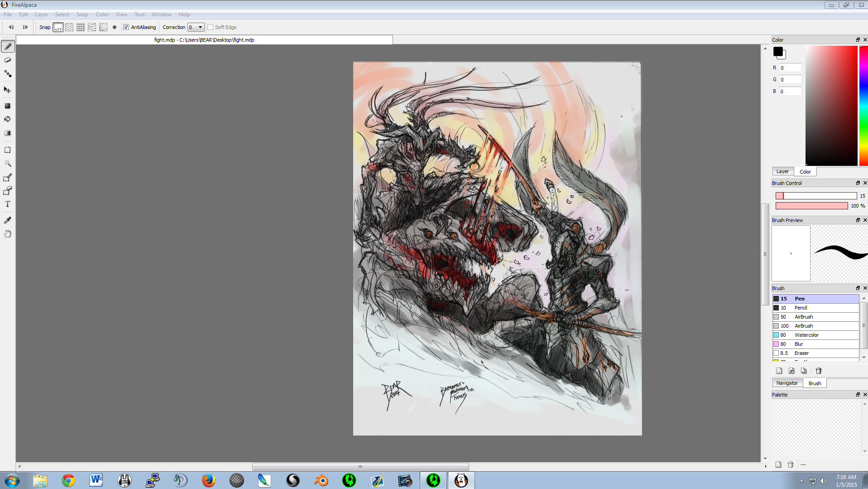This screenshot has width=868, height=489.
Task: Select the Hand tool
Action: point(8,234)
